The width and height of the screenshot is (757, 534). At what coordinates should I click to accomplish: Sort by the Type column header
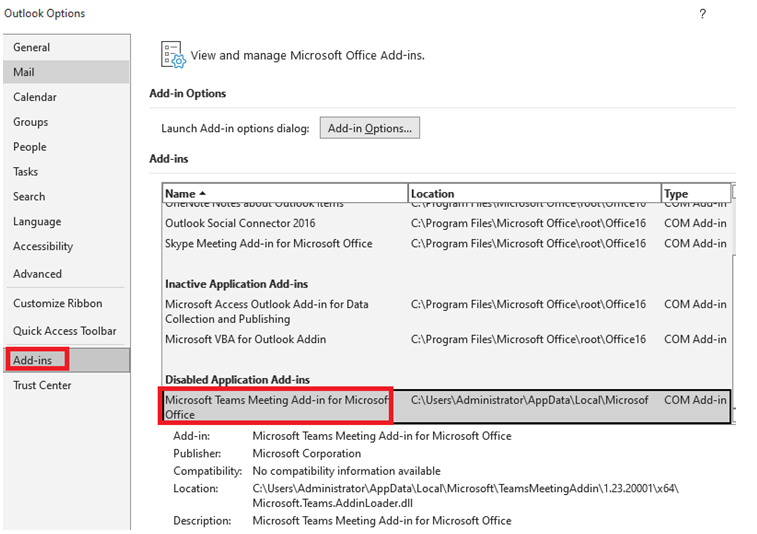point(696,194)
